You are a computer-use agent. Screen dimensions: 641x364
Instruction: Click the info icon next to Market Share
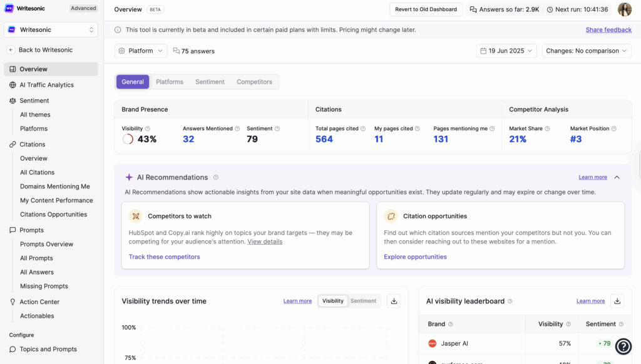coord(547,129)
